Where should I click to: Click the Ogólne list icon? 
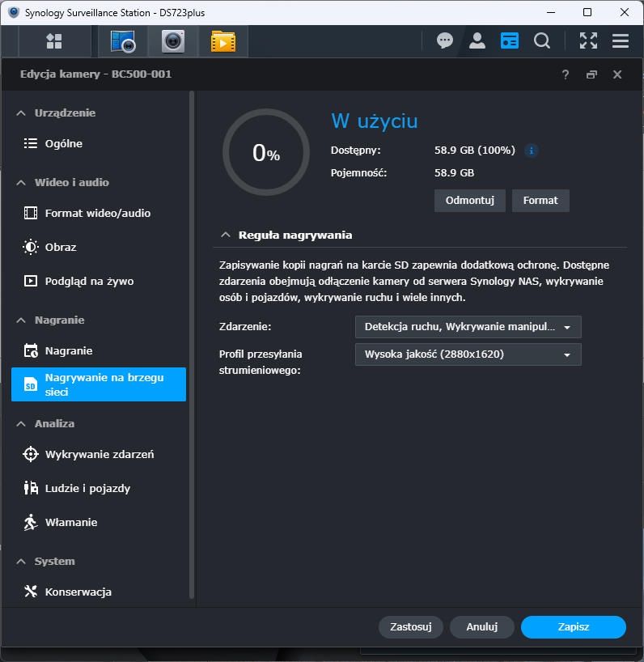31,143
